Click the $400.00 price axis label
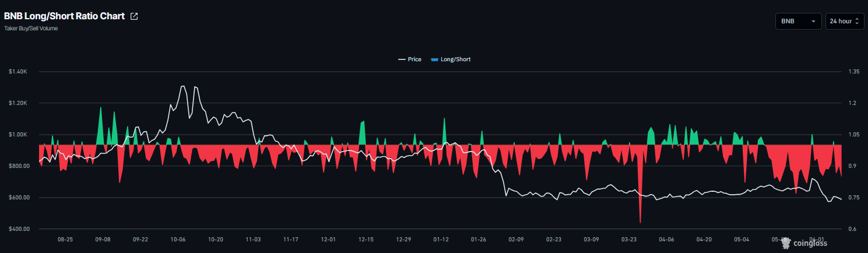The height and width of the screenshot is (253, 868). click(18, 229)
